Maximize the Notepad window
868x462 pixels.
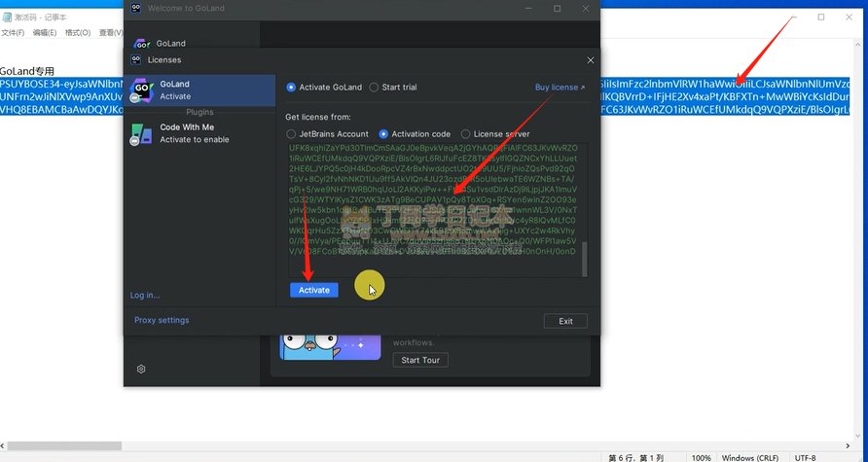(821, 18)
